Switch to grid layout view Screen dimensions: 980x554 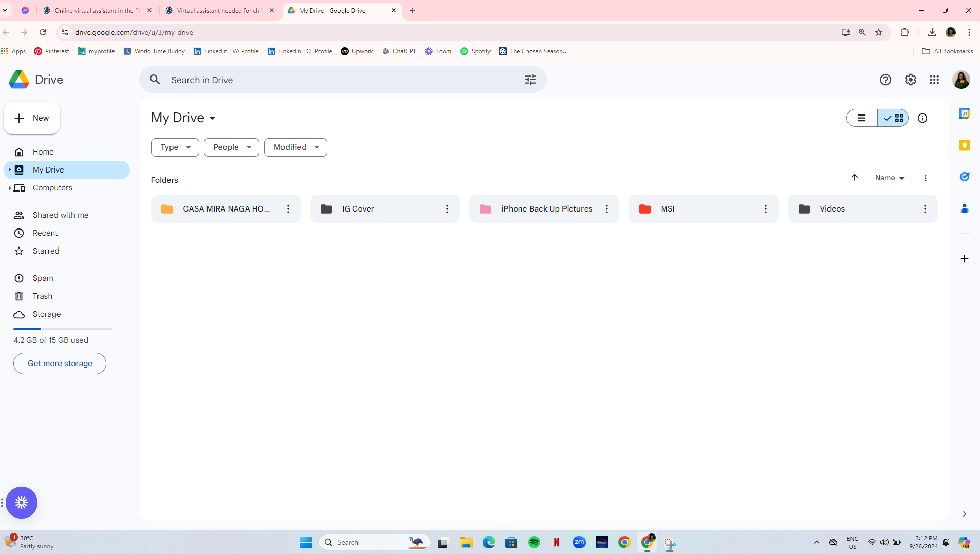tap(893, 118)
